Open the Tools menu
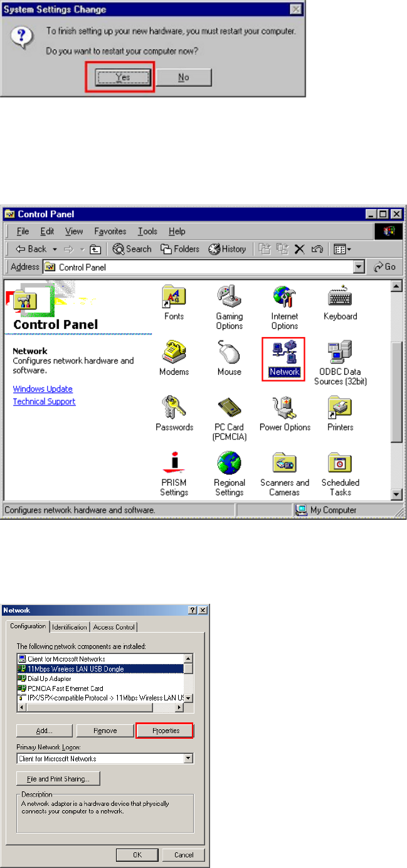Image resolution: width=407 pixels, height=868 pixels. click(x=147, y=231)
